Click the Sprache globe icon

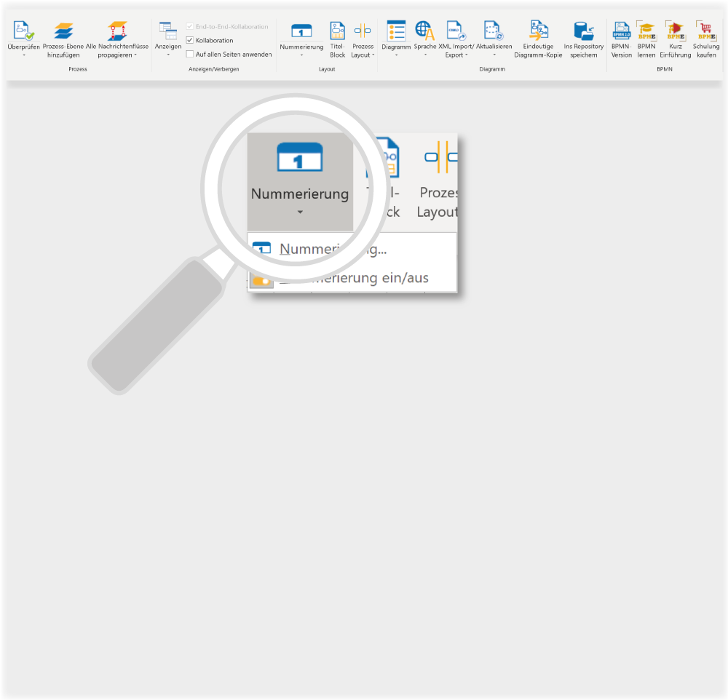click(x=425, y=31)
